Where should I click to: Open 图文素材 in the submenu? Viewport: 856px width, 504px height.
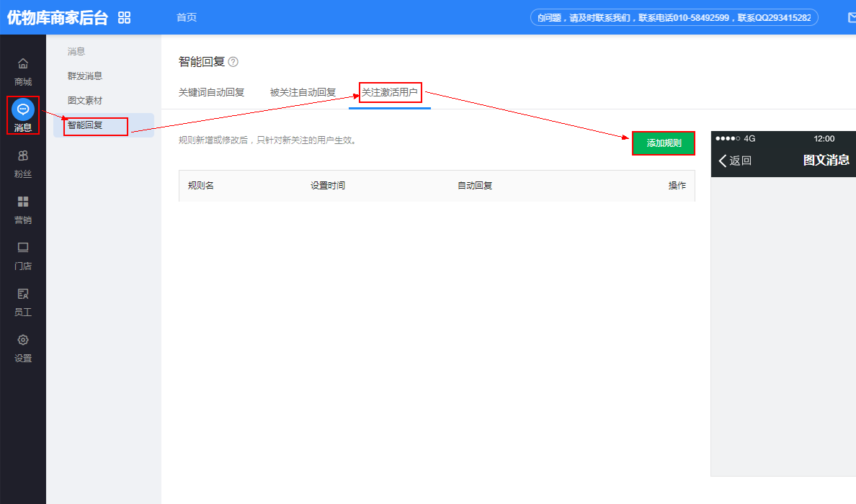(x=85, y=100)
